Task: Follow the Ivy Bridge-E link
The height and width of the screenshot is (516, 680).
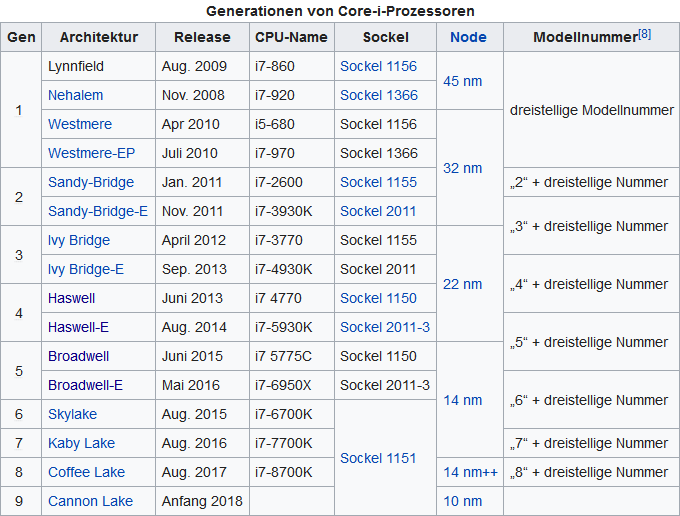Action: (x=86, y=269)
